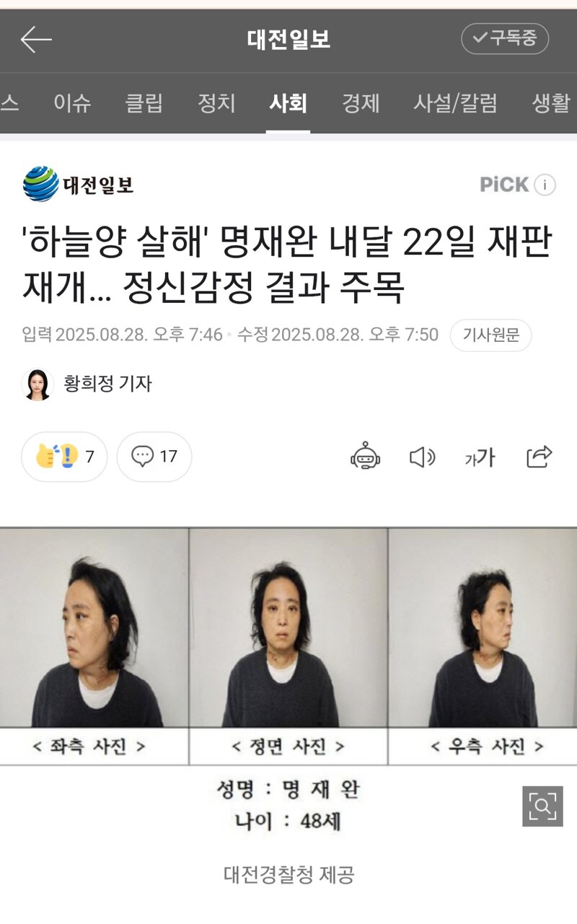Select the 정치 tab
Viewport: 577px width, 924px height.
pos(216,103)
